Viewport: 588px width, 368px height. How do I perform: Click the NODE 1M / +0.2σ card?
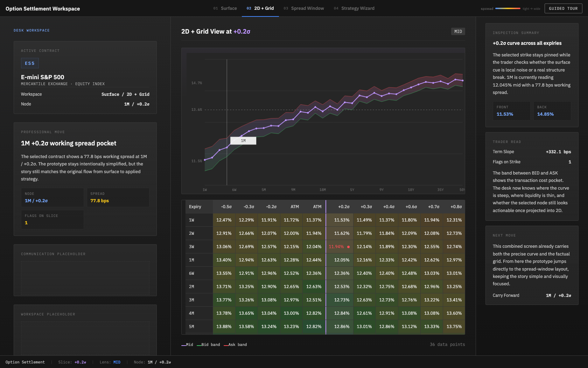pos(52,197)
